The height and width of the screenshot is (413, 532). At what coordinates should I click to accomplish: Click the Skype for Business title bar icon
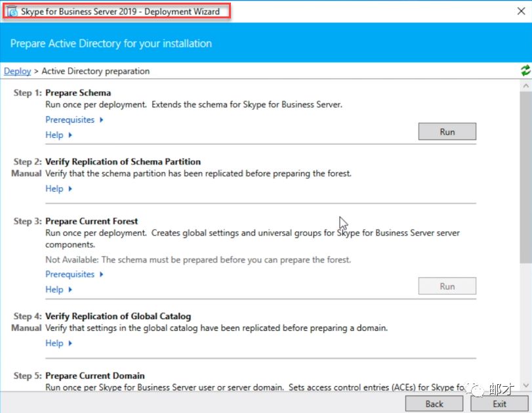tap(12, 11)
